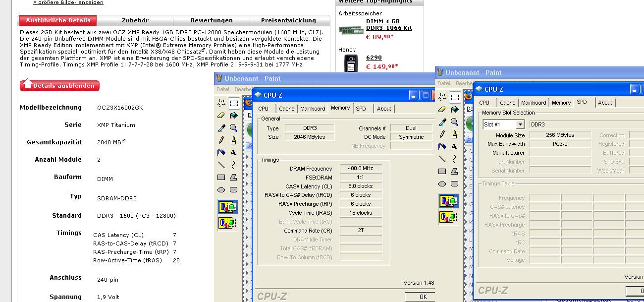Open Datei menu in Paint beside CPU-Z SPD window

(444, 83)
